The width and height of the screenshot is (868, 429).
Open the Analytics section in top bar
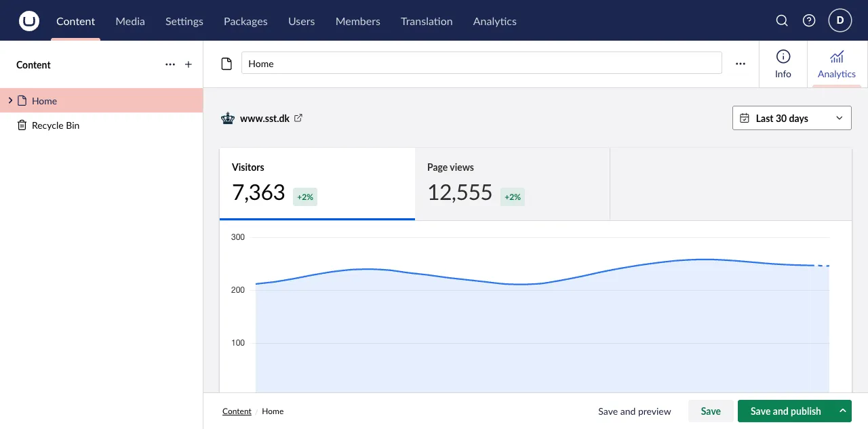[495, 21]
